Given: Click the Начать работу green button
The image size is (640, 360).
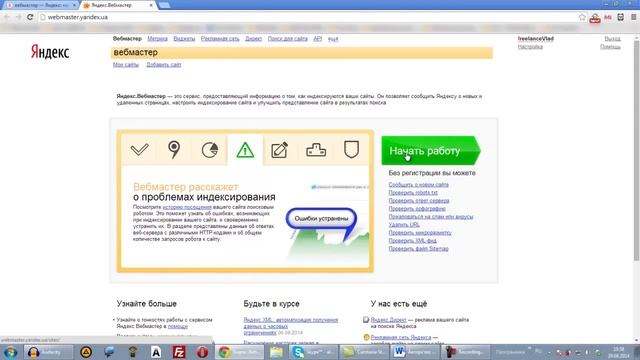Looking at the screenshot, I should pyautogui.click(x=431, y=151).
